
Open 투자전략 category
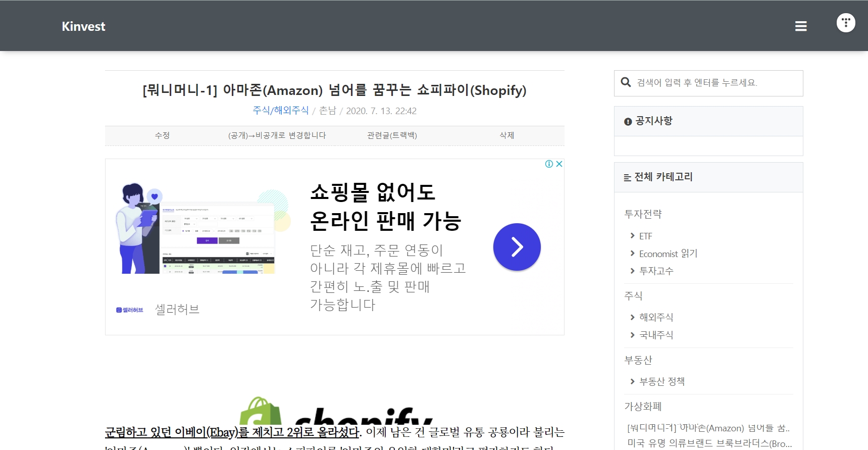tap(643, 214)
